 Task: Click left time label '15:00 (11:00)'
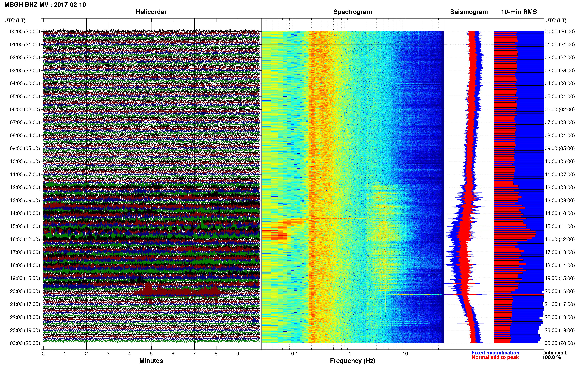pyautogui.click(x=25, y=226)
